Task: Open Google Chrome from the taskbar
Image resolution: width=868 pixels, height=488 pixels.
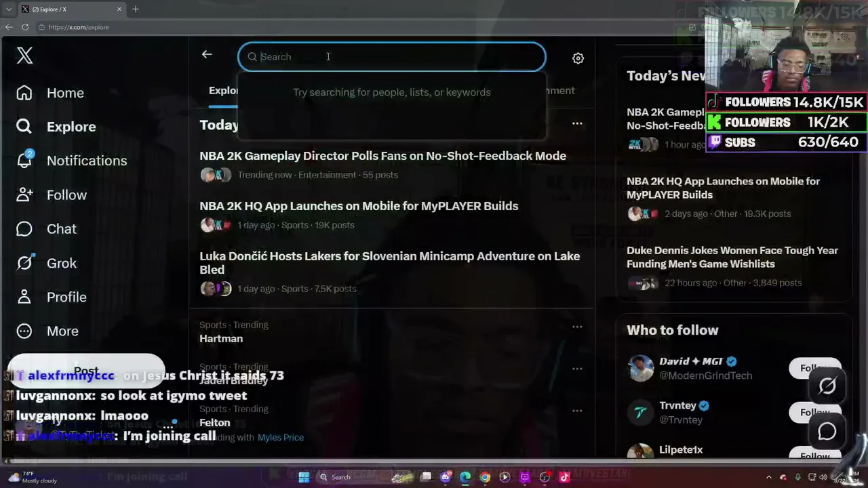Action: 485,477
